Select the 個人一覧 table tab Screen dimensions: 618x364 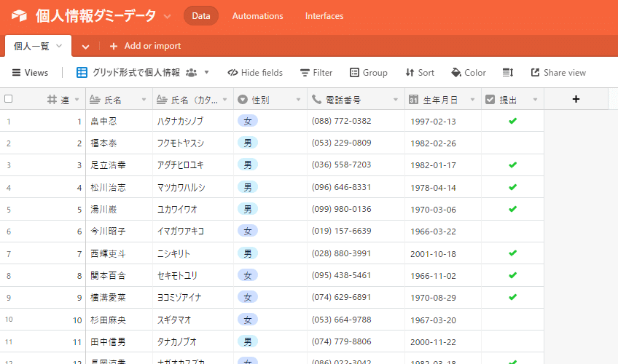point(38,46)
